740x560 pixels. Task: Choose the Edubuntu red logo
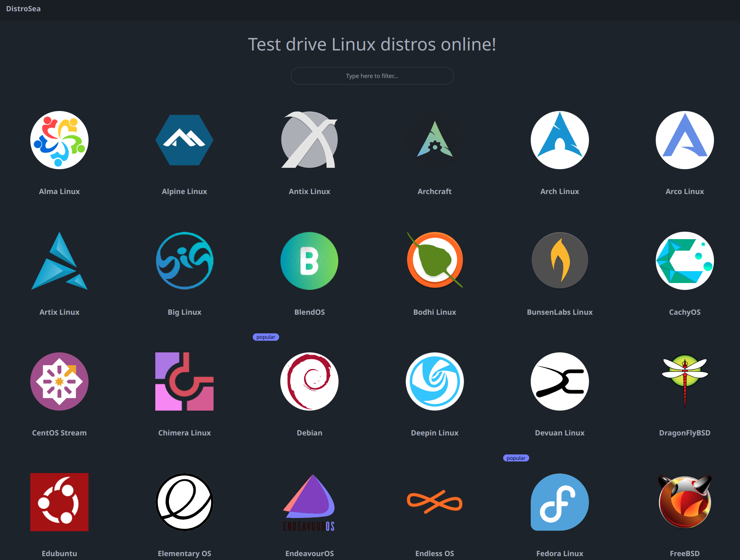[x=59, y=502]
